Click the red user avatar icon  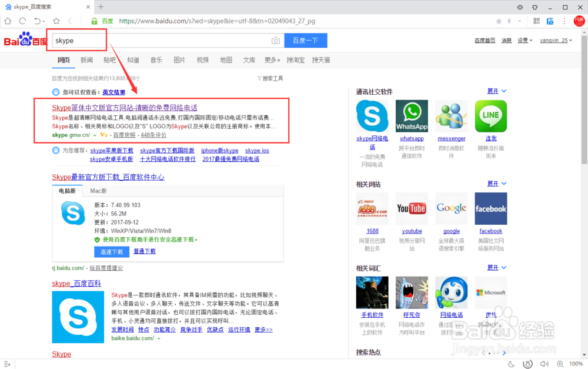pos(579,21)
